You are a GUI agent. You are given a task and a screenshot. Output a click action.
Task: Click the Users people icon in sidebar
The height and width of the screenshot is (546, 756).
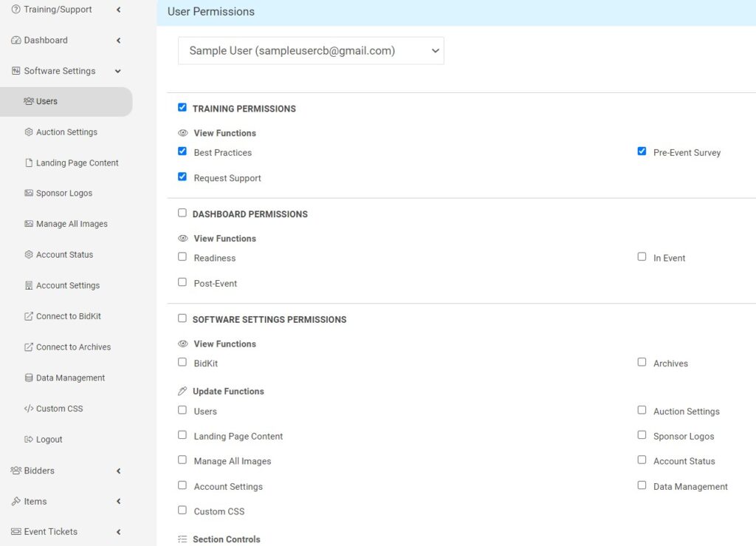(29, 101)
